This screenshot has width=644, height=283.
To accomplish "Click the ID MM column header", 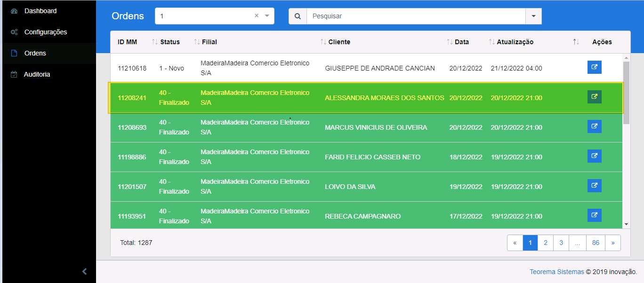I will pyautogui.click(x=127, y=42).
